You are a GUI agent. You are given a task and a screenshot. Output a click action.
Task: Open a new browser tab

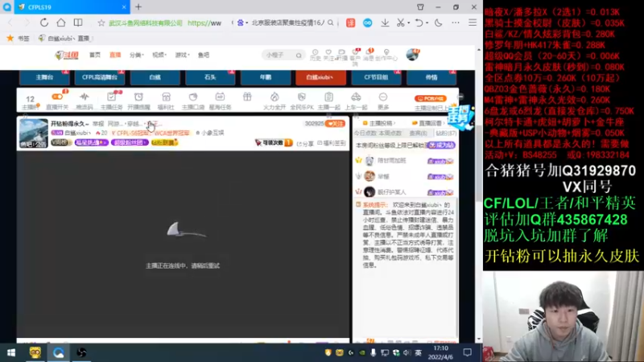[x=138, y=7]
